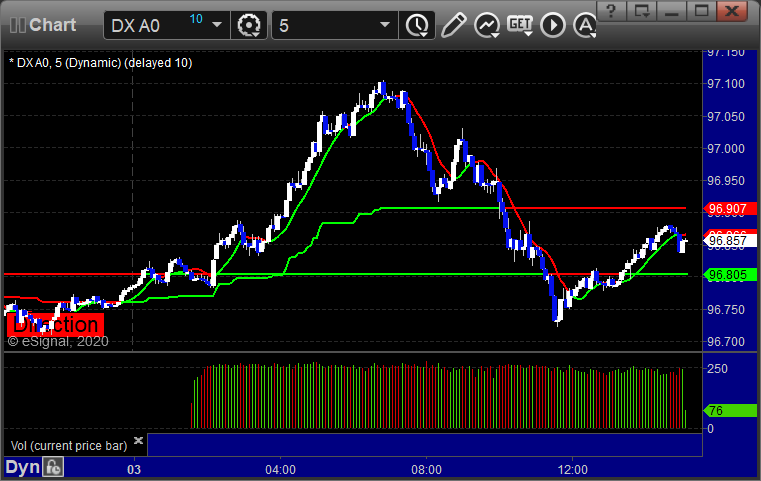Click the 12:00 time axis label

click(573, 470)
